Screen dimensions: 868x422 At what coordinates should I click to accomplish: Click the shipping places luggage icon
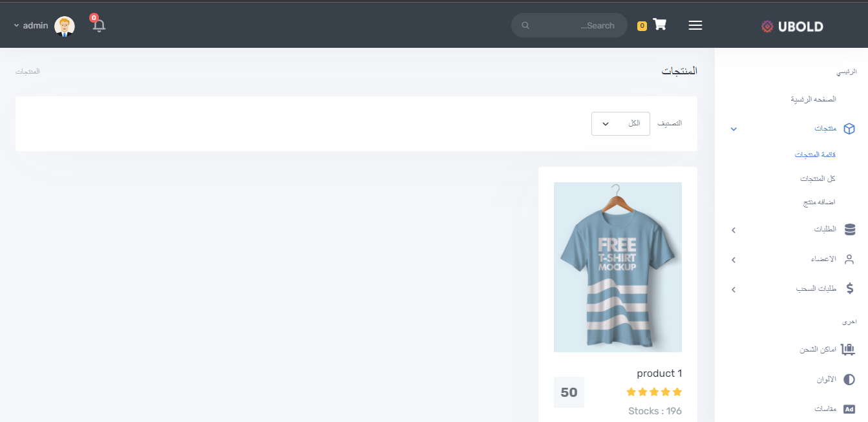click(x=848, y=350)
